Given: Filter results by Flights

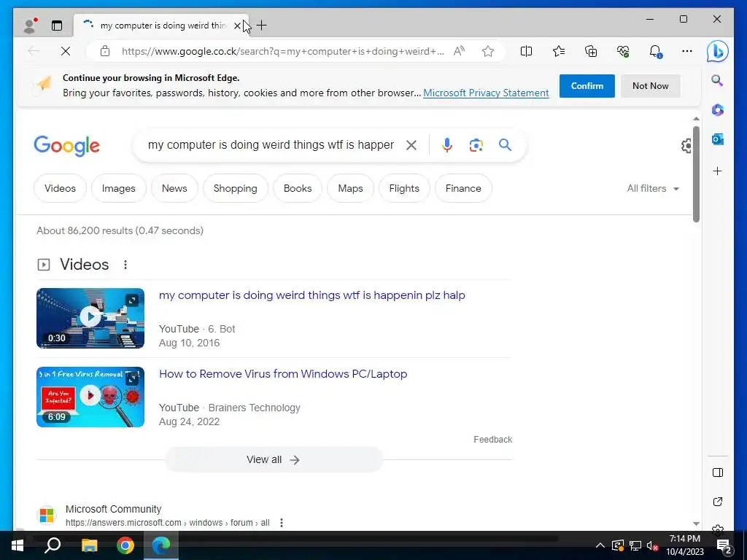Looking at the screenshot, I should (404, 188).
